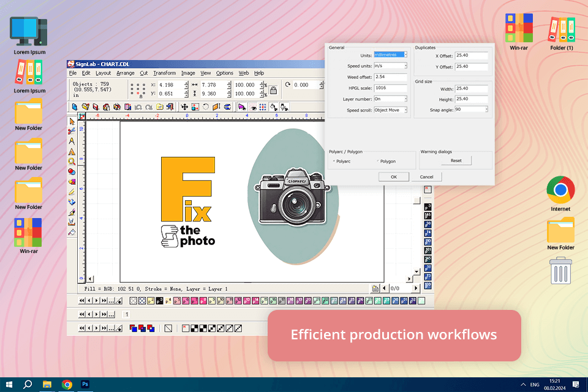Expand the system tray hidden icons chevron
588x392 pixels.
point(523,385)
